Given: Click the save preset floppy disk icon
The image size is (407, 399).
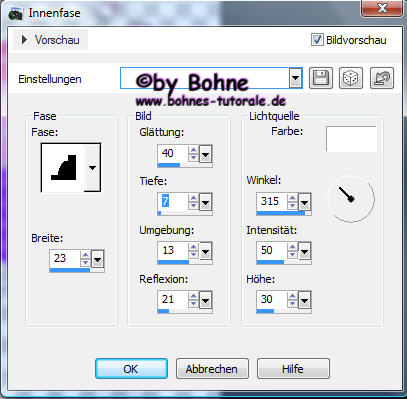Looking at the screenshot, I should click(x=321, y=78).
